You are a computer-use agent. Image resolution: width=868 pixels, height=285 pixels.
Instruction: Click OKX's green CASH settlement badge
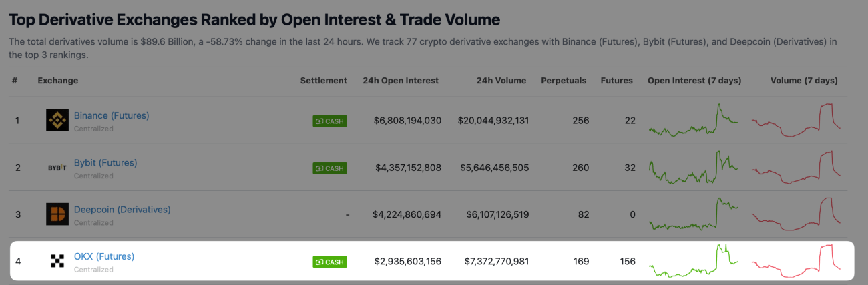330,262
